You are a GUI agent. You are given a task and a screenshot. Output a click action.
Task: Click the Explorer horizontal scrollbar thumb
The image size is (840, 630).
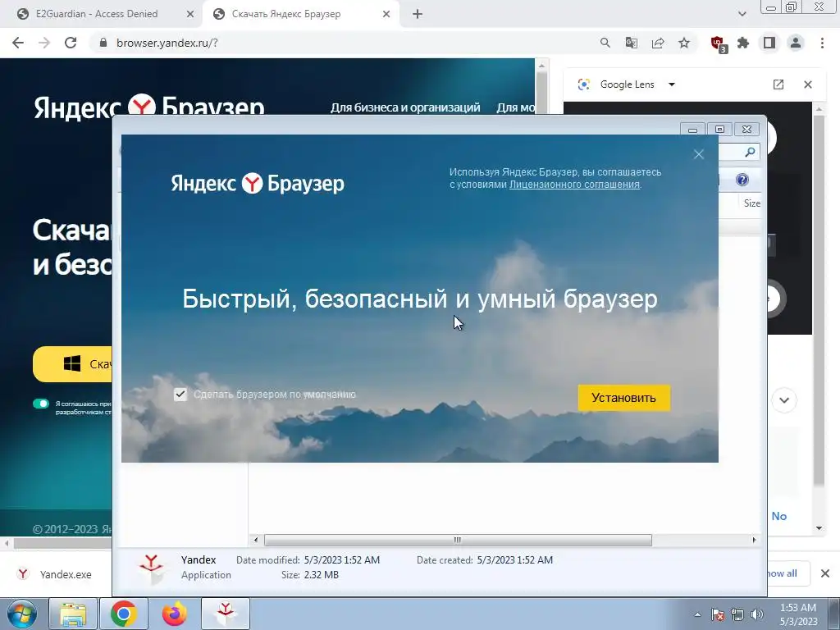[458, 540]
